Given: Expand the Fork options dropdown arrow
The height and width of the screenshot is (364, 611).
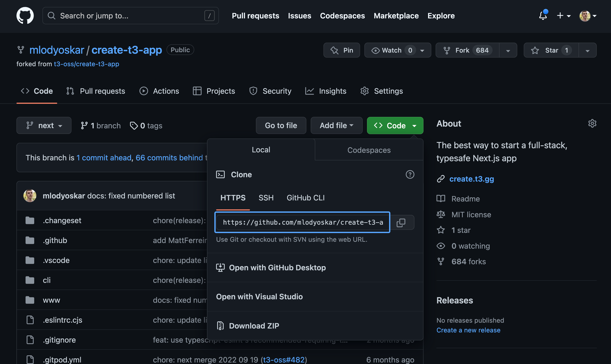Looking at the screenshot, I should tap(508, 50).
